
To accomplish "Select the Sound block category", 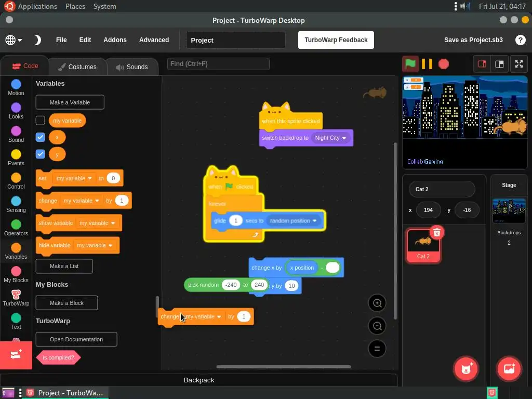I will click(x=16, y=135).
